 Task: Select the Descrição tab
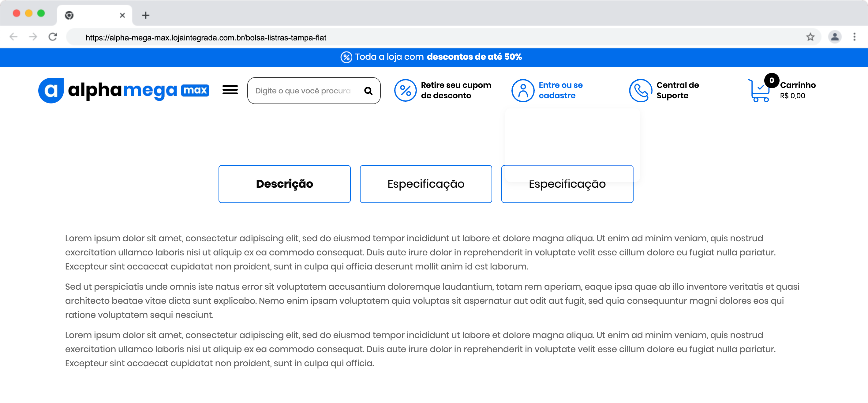(284, 184)
